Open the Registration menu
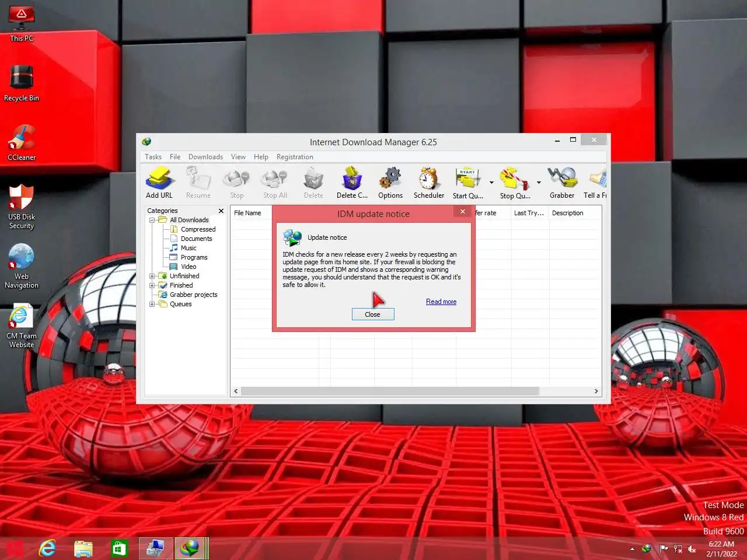The height and width of the screenshot is (560, 747). click(295, 157)
